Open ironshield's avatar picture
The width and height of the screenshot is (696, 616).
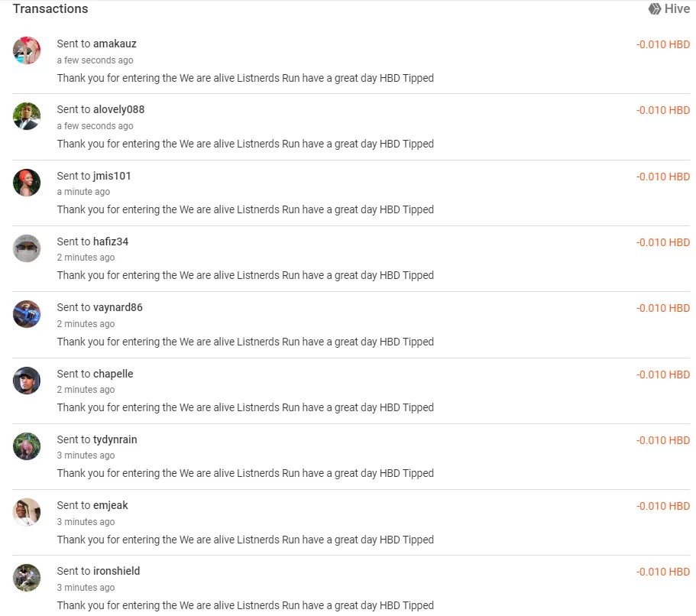click(x=27, y=578)
